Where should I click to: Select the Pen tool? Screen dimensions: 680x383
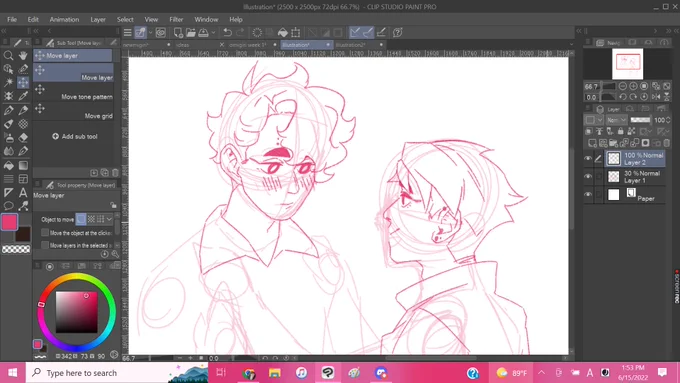[x=8, y=110]
